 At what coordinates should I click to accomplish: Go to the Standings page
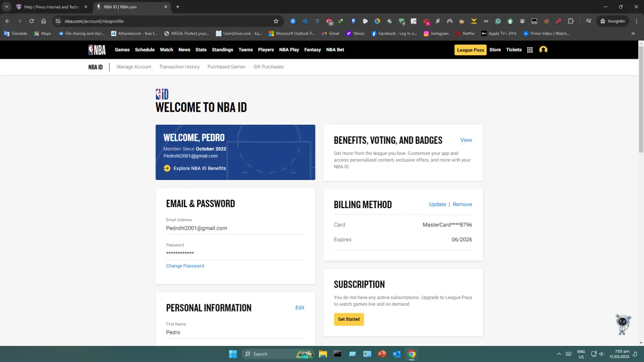coord(222,50)
